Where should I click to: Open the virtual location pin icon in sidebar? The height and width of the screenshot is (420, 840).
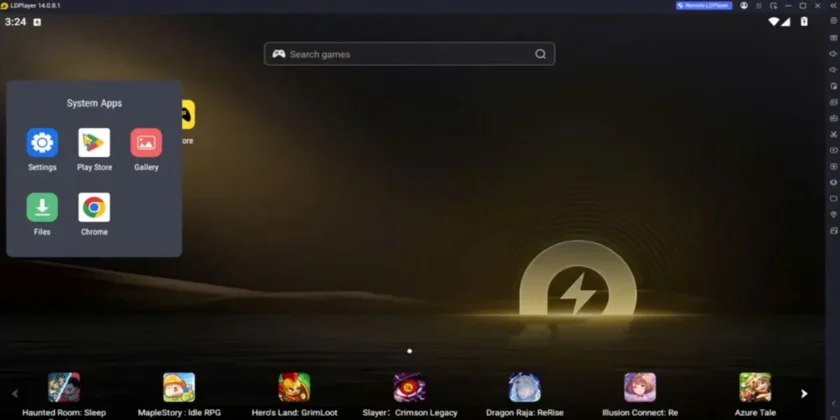pos(834,214)
